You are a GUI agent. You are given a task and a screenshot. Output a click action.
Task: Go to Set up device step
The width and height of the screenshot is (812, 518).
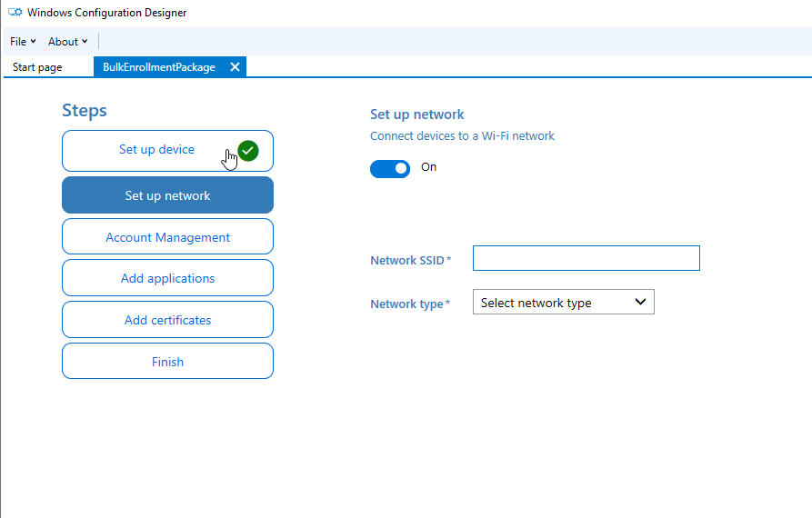pyautogui.click(x=168, y=151)
